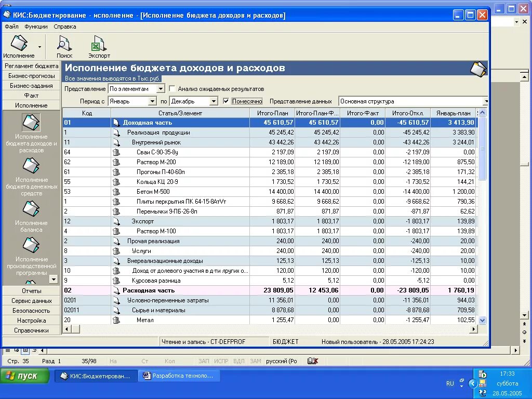Open the Представление dropdown

[161, 89]
